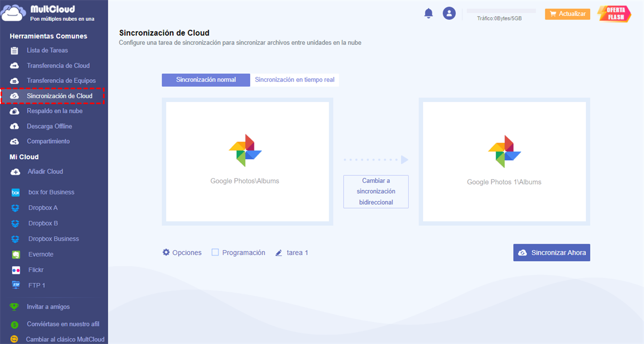Image resolution: width=644 pixels, height=344 pixels.
Task: Click the Añadir Cloud plus icon
Action: [15, 171]
